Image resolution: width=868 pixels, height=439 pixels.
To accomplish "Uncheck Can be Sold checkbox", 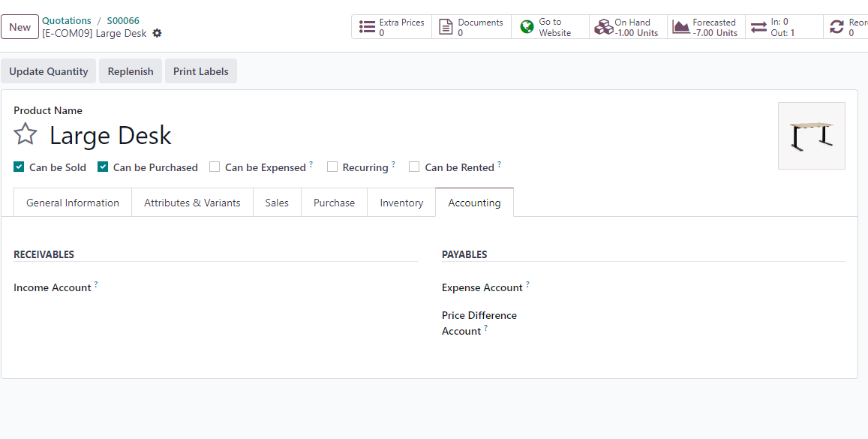I will pos(19,167).
